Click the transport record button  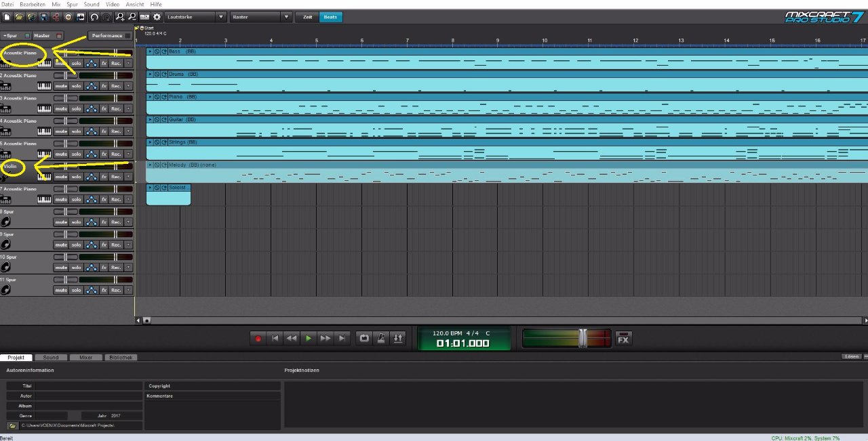coord(258,338)
